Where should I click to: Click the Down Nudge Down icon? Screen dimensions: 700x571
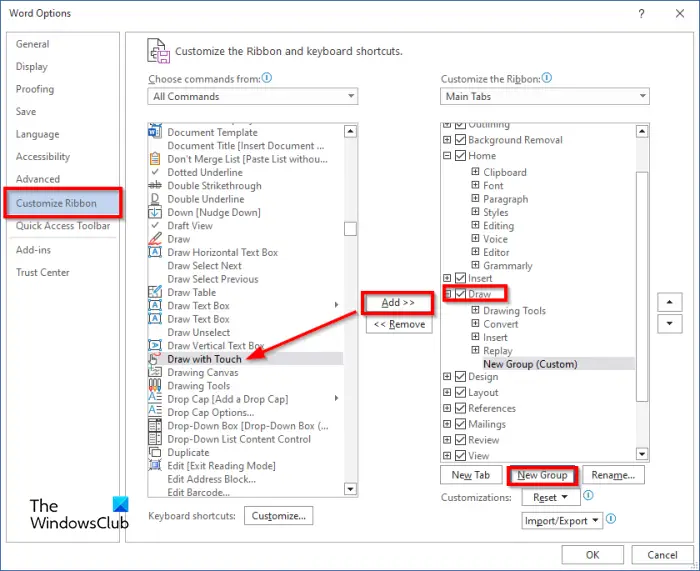(154, 213)
